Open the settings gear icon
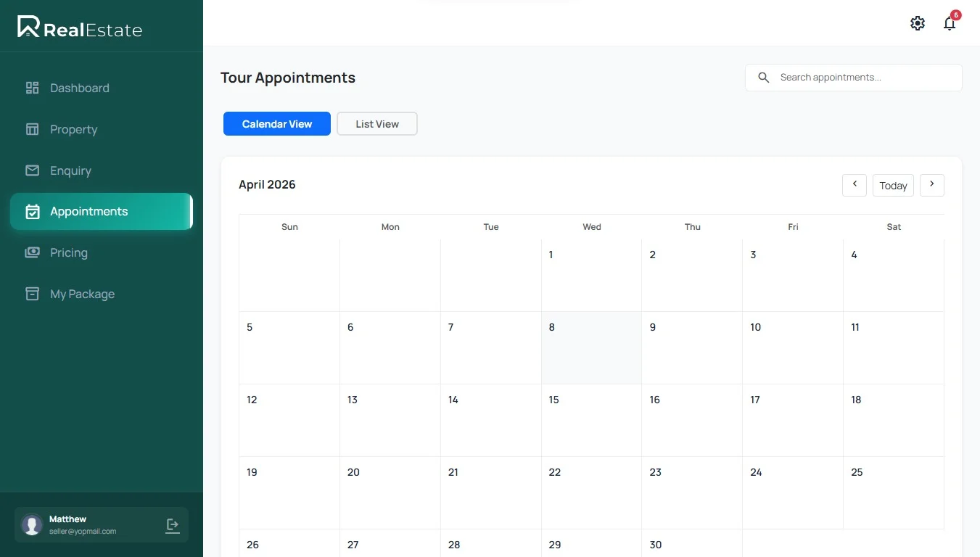 pyautogui.click(x=918, y=23)
